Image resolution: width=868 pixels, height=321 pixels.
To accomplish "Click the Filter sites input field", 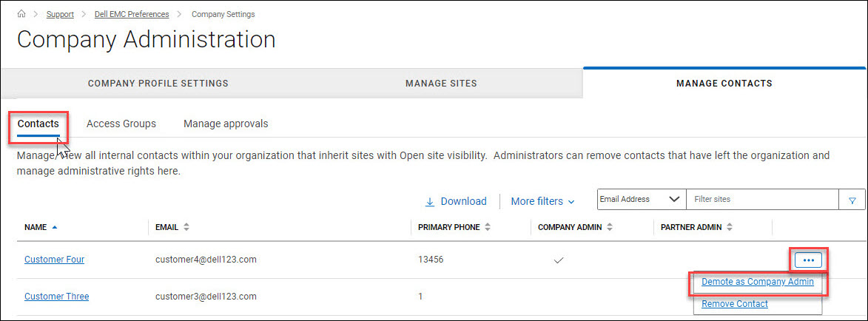I will click(x=762, y=200).
